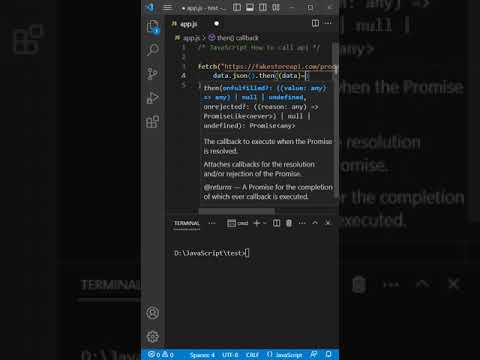Split the editor to the right
The image size is (480, 360).
coord(315,23)
